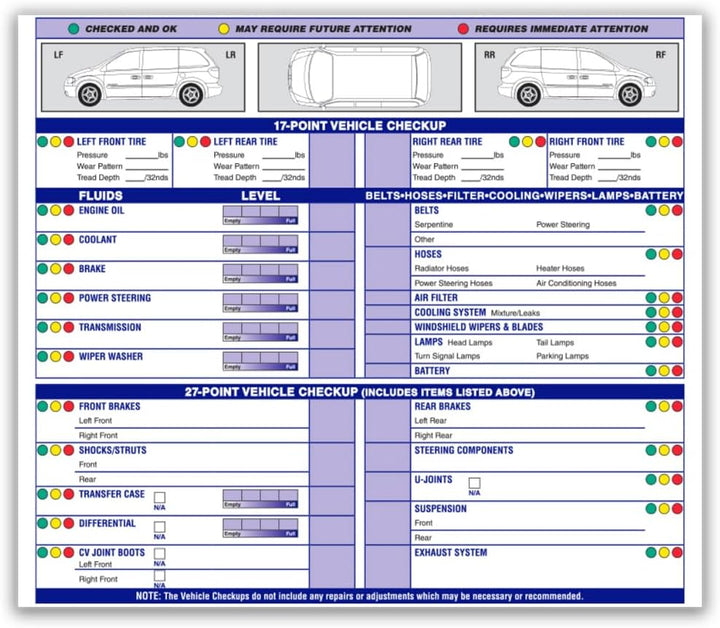Click the red circle for Right Front Tire

[x=677, y=142]
